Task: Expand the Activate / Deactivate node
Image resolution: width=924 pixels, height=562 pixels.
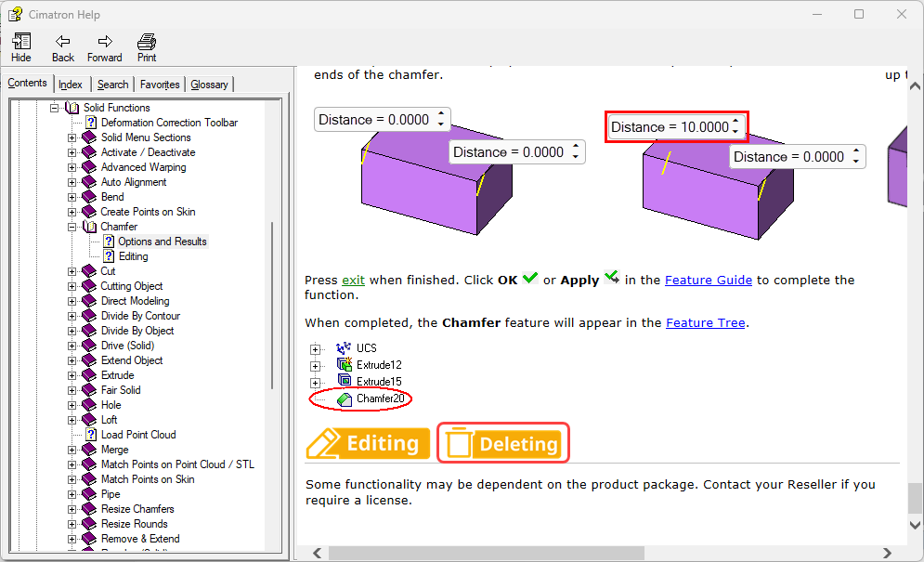Action: point(72,152)
